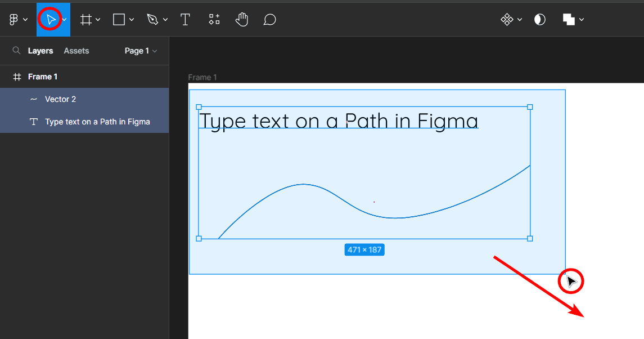
Task: Select the Pen tool
Action: (153, 19)
